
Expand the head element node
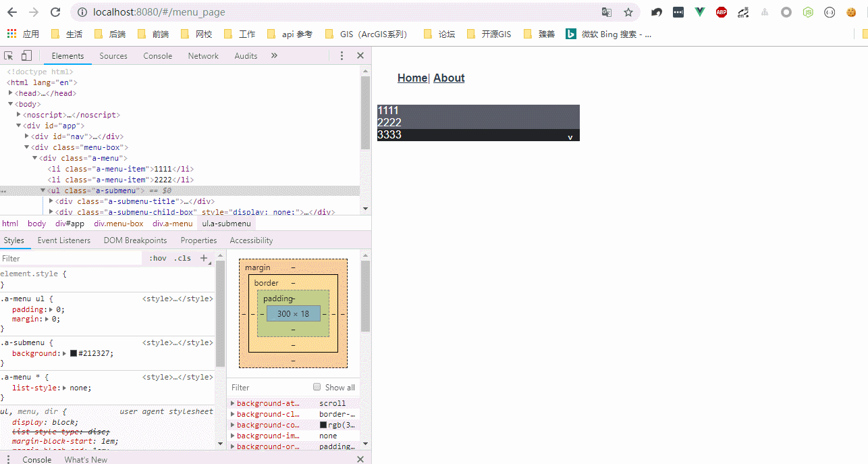tap(11, 93)
